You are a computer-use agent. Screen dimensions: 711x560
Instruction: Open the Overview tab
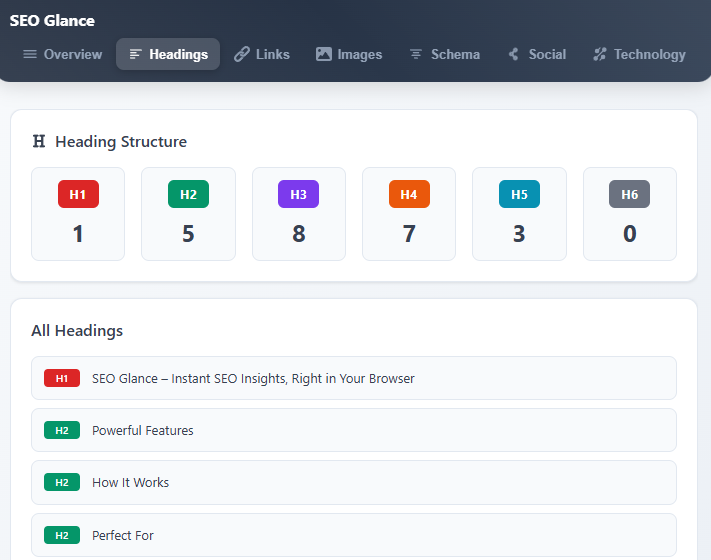coord(63,54)
